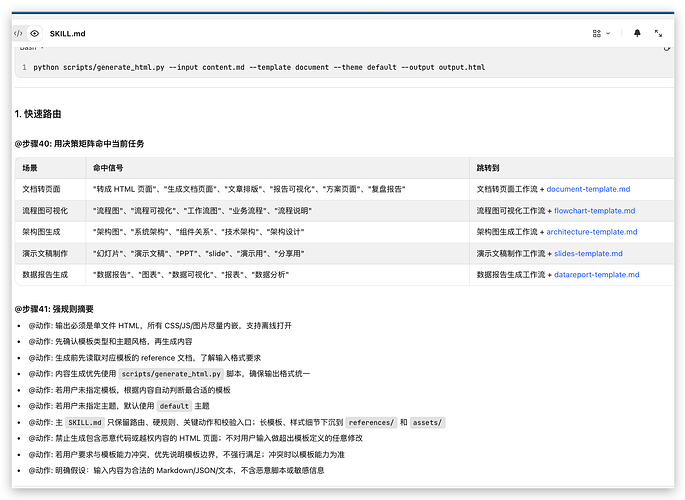Click the pin icon in the header
This screenshot has height=500, width=685.
637,33
